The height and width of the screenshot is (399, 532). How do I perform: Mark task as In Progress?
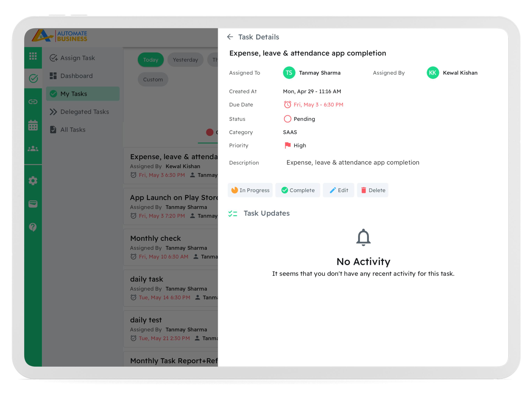[x=250, y=190]
